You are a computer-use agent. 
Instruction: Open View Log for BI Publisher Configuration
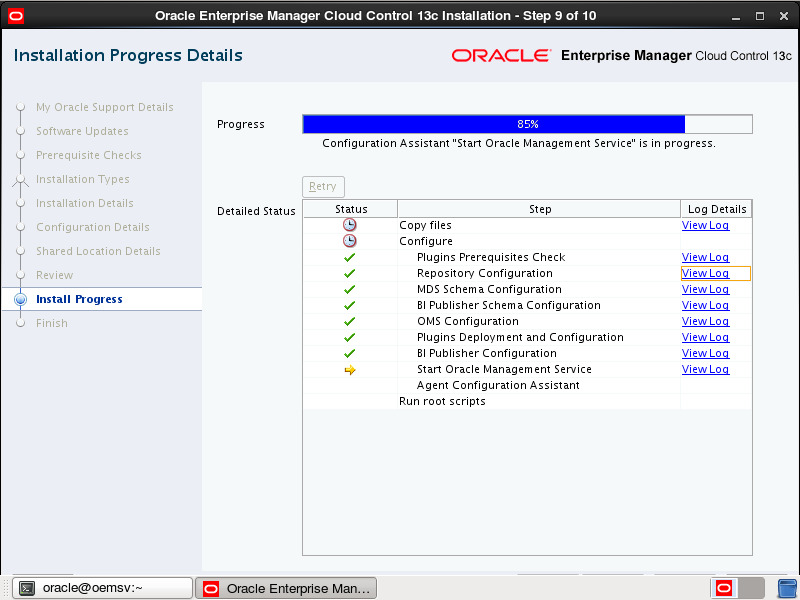click(x=705, y=353)
